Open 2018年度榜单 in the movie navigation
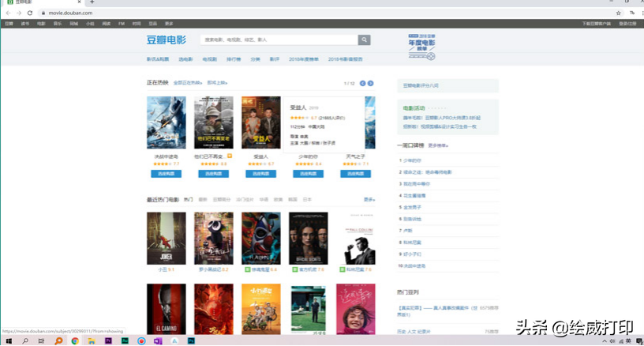 pyautogui.click(x=304, y=59)
